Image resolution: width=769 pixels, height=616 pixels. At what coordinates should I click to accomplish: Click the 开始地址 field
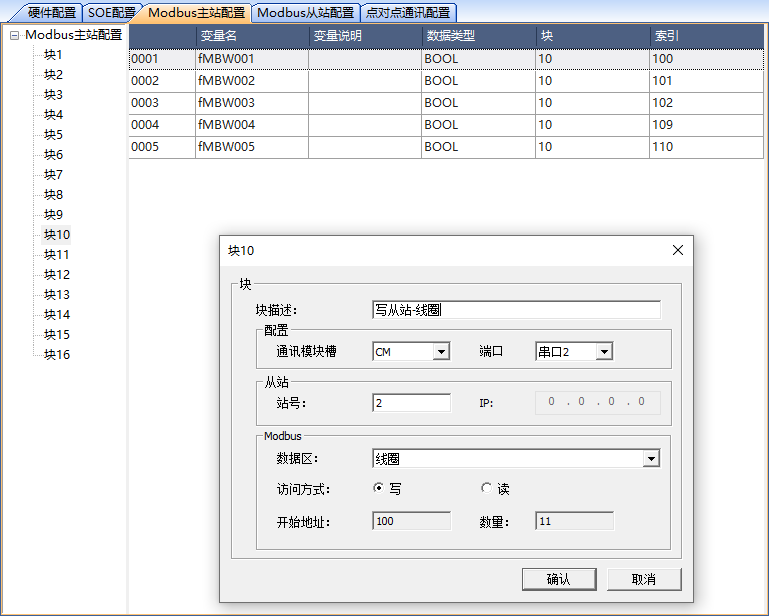click(x=411, y=521)
